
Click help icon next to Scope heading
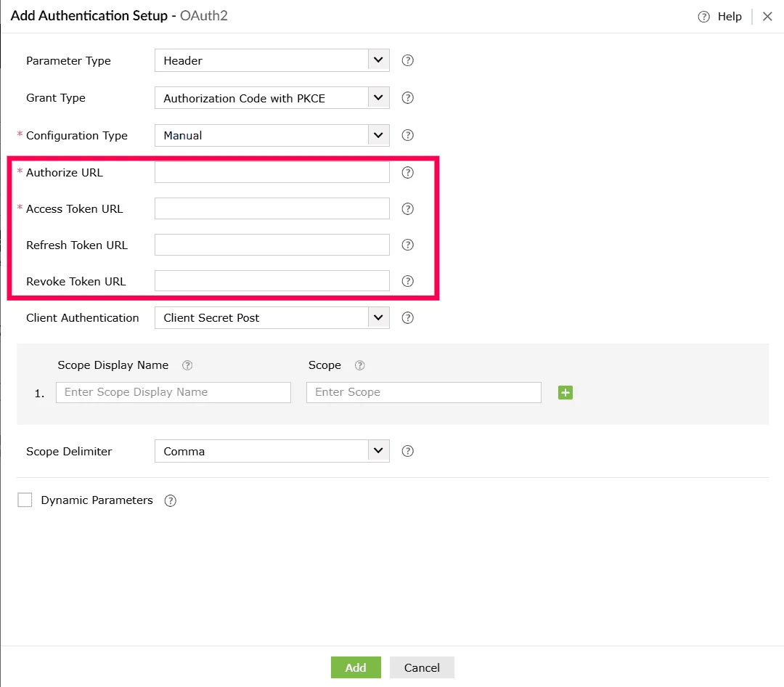point(359,365)
